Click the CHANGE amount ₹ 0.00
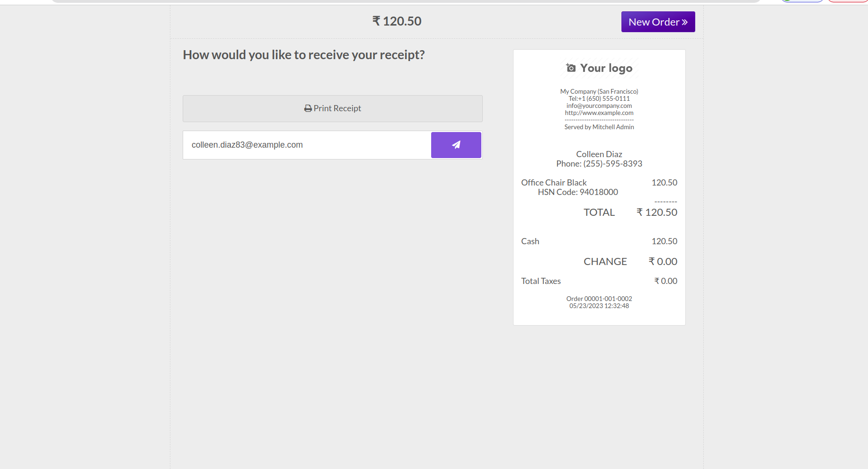The image size is (868, 469). click(663, 262)
